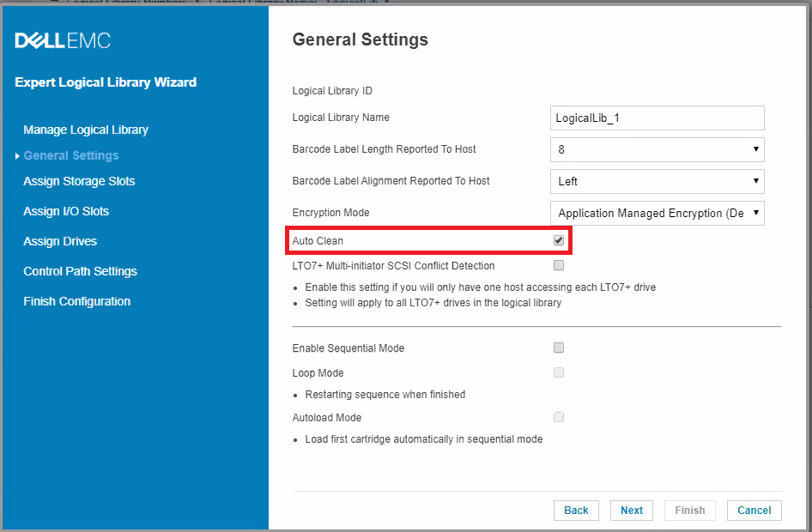Click 'Restarting sequence when finished' text
The width and height of the screenshot is (812, 532).
click(385, 395)
